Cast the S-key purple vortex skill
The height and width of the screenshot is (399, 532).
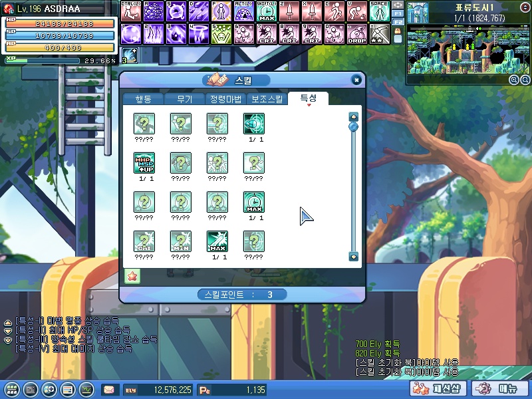pyautogui.click(x=176, y=11)
